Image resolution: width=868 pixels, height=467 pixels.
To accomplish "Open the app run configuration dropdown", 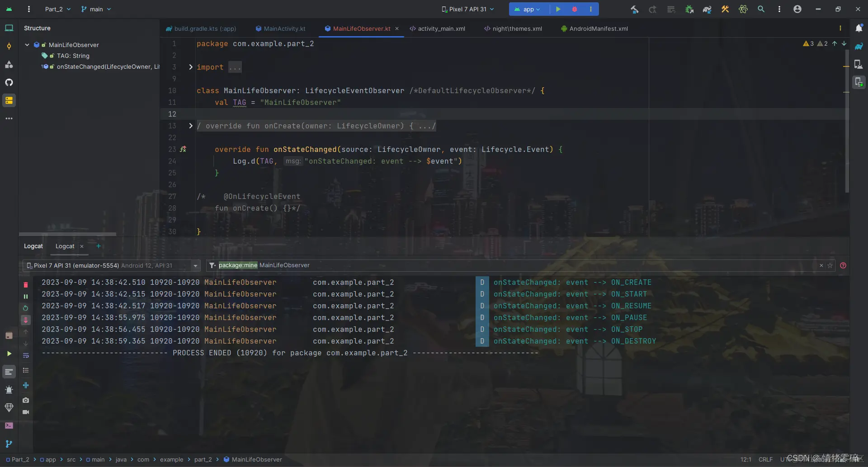I will 528,9.
